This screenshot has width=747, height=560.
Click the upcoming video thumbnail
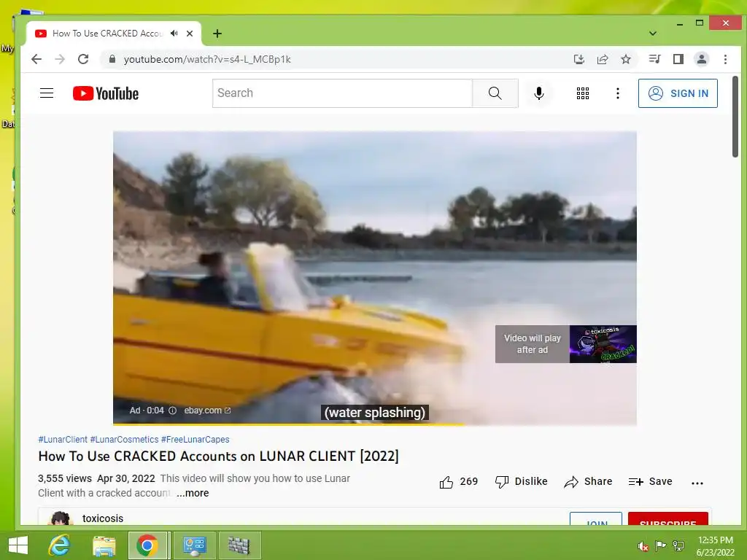[x=603, y=344]
